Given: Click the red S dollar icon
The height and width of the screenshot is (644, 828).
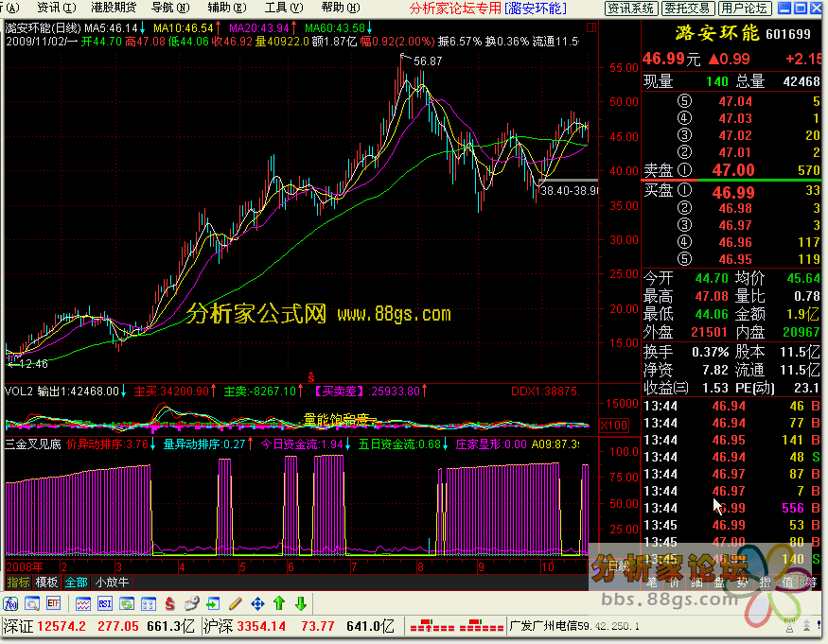Looking at the screenshot, I should [169, 603].
